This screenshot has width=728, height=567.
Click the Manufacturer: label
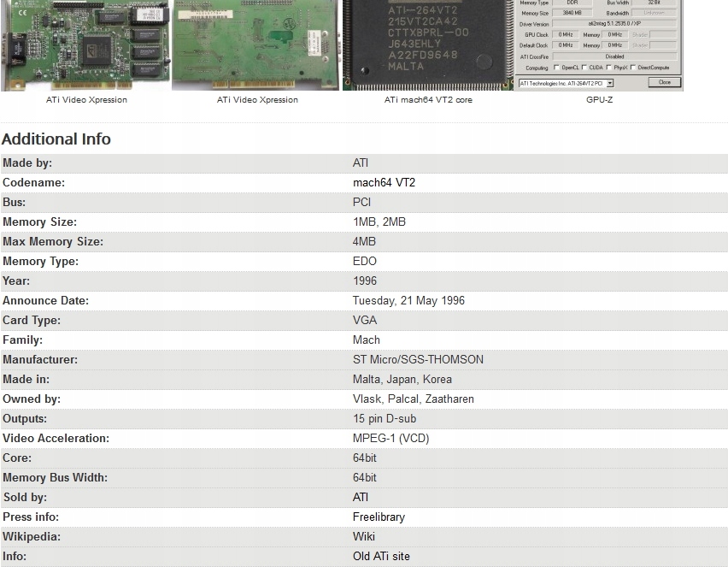click(x=40, y=360)
